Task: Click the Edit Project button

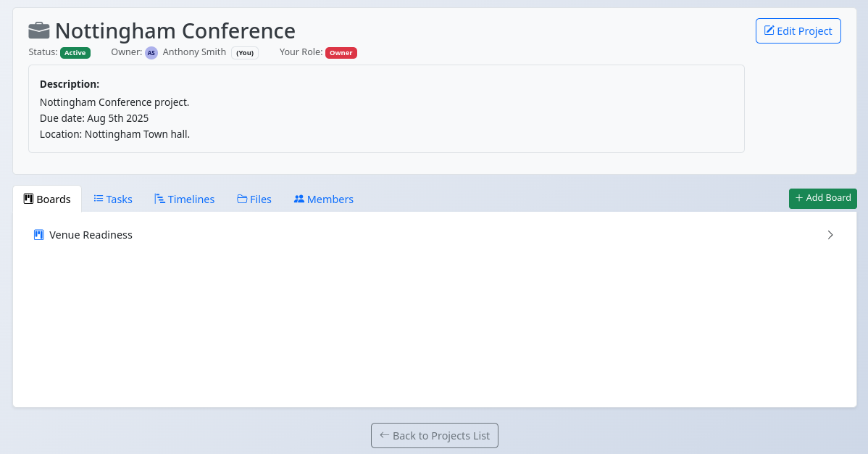Action: pyautogui.click(x=798, y=31)
